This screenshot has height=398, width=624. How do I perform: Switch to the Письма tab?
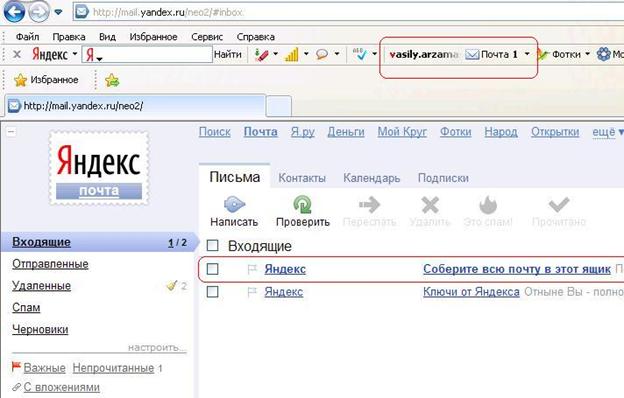click(x=235, y=177)
